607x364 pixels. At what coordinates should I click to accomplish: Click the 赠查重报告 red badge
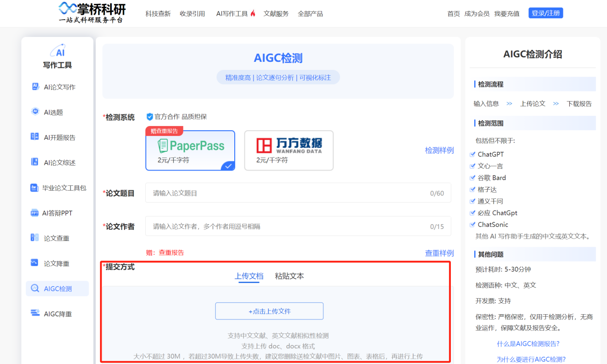(x=164, y=131)
